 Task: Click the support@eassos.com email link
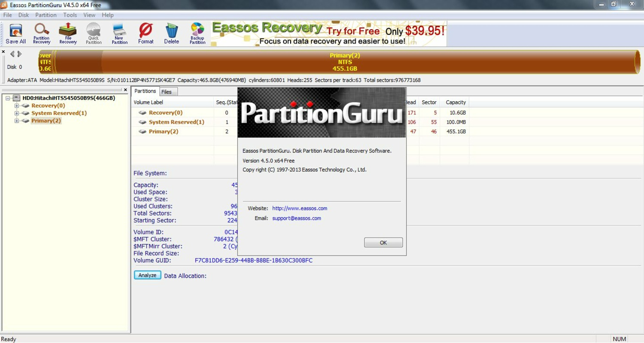[x=297, y=218]
